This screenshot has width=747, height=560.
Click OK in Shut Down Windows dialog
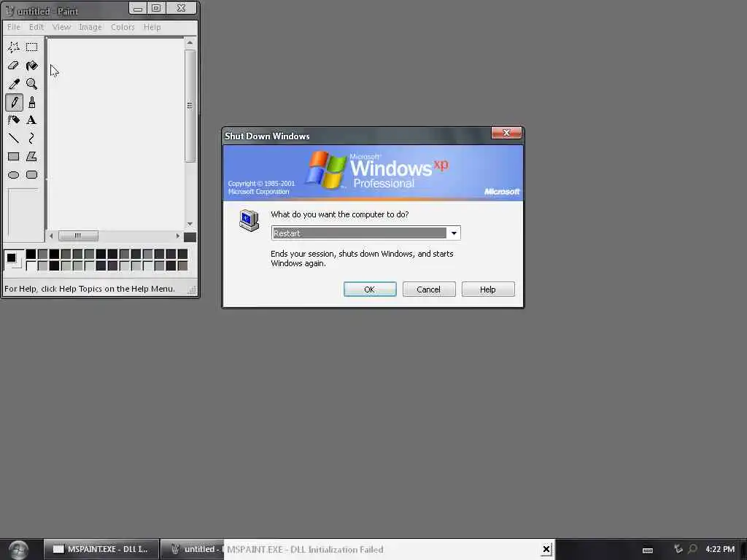coord(370,289)
